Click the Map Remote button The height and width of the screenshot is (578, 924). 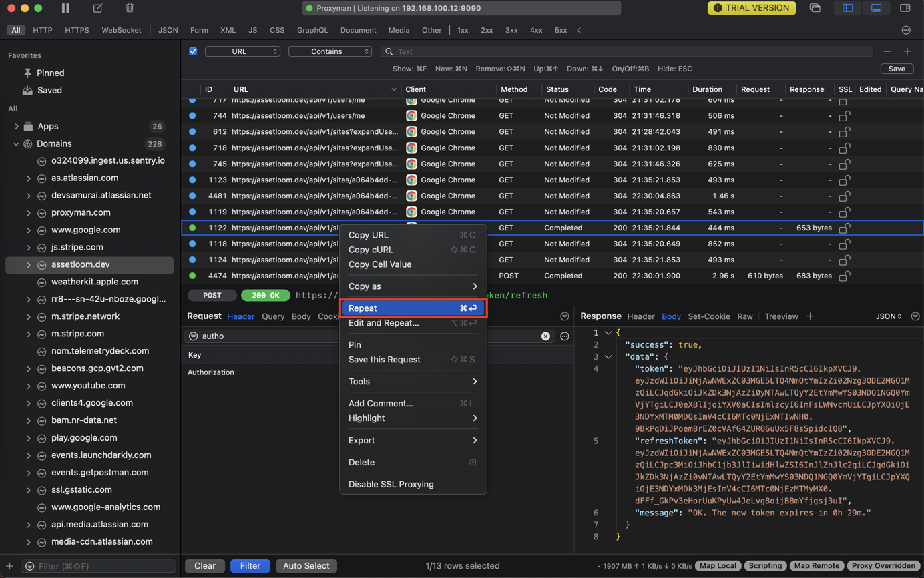pos(817,566)
